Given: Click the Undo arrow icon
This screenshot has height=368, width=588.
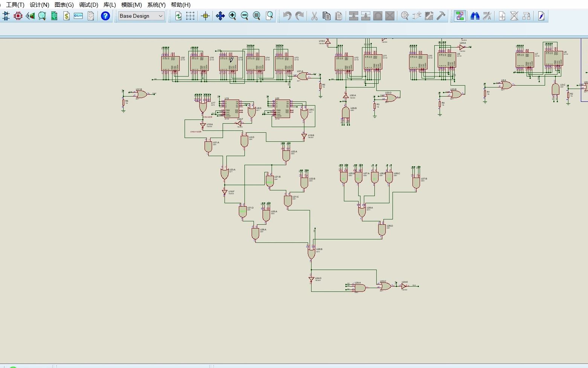Looking at the screenshot, I should (x=287, y=16).
